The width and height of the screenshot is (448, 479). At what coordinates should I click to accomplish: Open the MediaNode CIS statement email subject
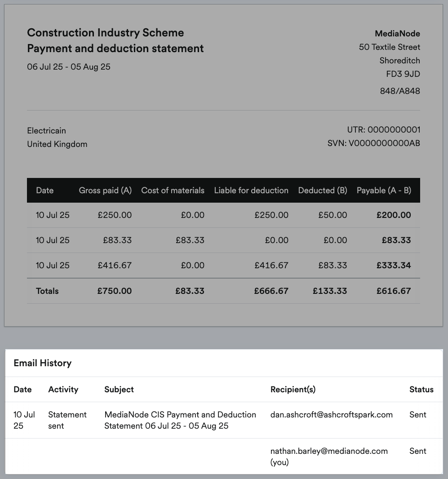(180, 420)
